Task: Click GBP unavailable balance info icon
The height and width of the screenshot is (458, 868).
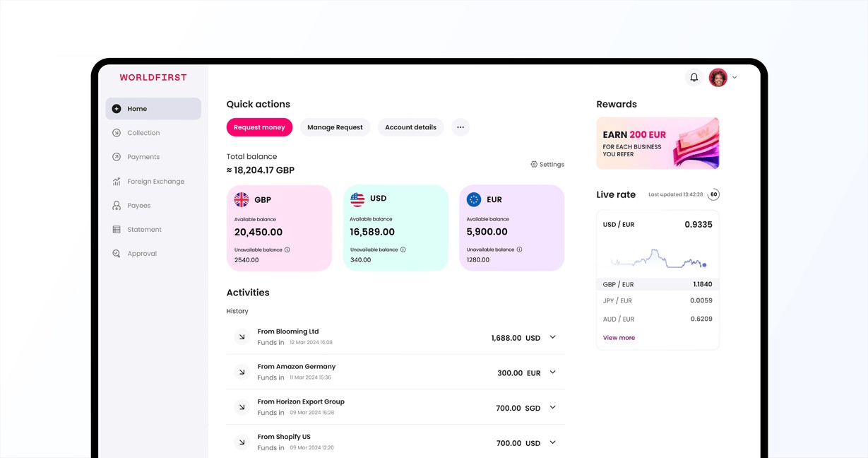Action: point(287,249)
